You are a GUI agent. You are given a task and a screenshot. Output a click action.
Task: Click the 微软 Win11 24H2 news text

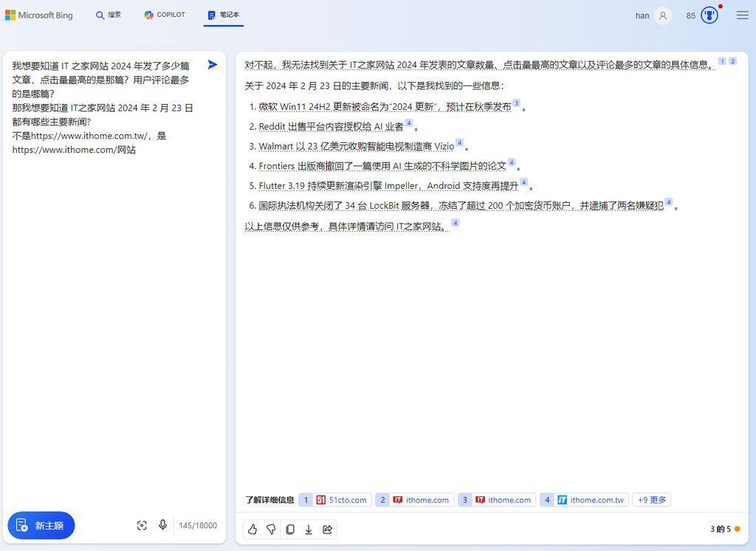coord(385,107)
